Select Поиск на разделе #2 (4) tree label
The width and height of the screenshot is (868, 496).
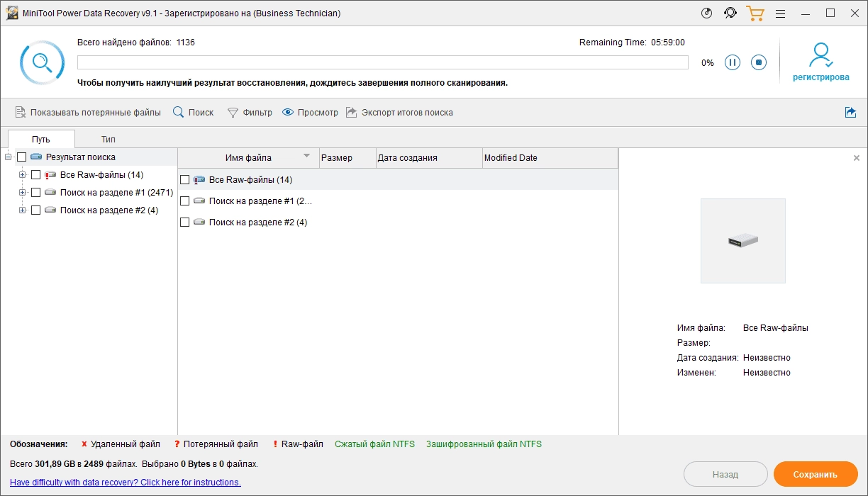109,210
